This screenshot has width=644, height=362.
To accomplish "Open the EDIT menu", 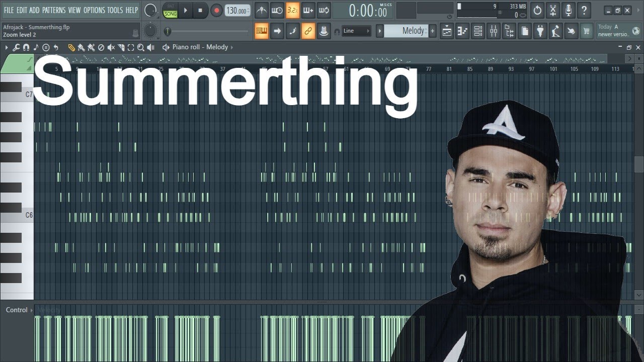I will [22, 10].
